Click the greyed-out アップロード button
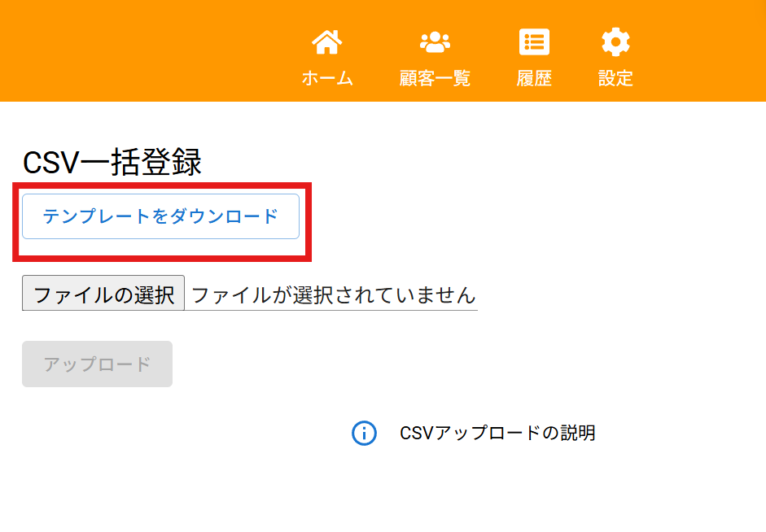This screenshot has width=766, height=532. pos(97,364)
